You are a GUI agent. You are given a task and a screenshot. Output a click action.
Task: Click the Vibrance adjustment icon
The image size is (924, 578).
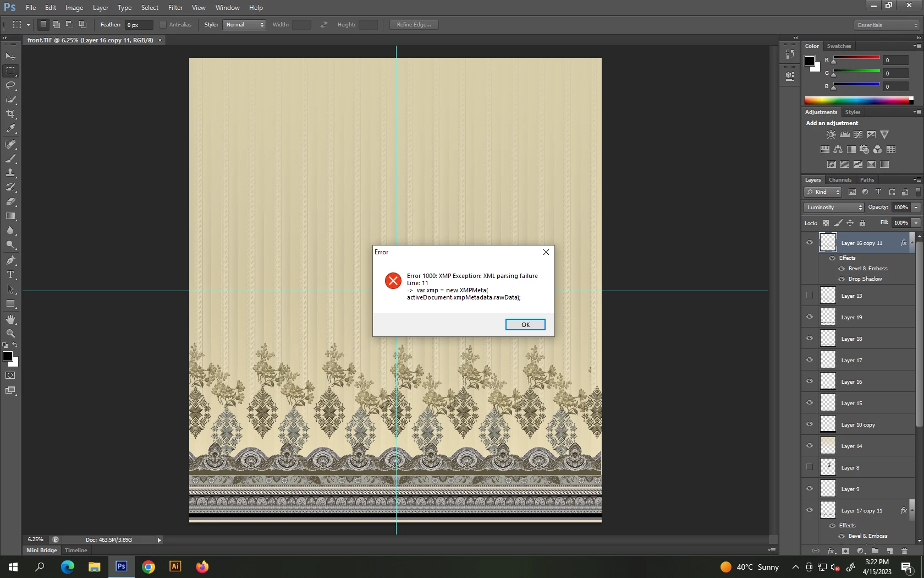point(884,134)
